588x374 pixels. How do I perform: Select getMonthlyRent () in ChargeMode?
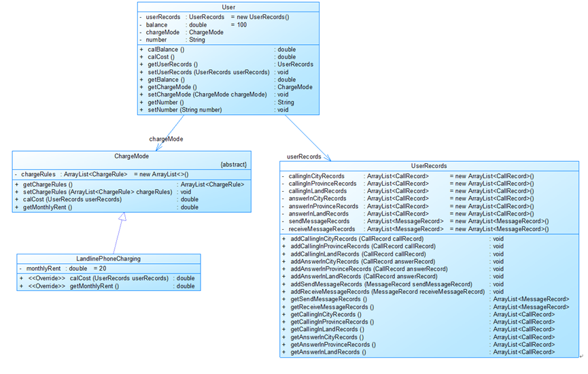(x=107, y=207)
